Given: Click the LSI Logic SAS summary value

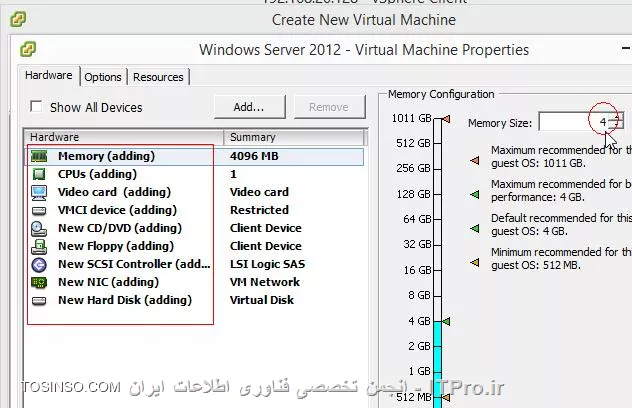Looking at the screenshot, I should coord(268,264).
